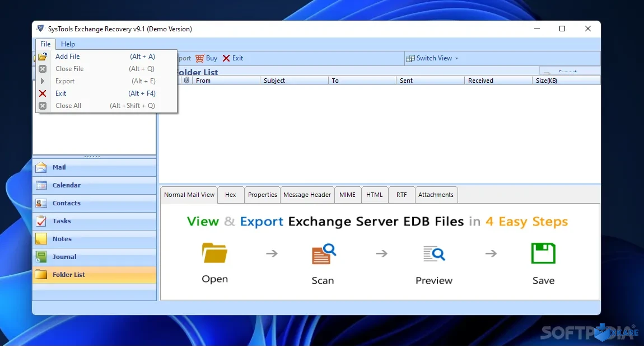Image resolution: width=644 pixels, height=348 pixels.
Task: Switch to the RTF tab
Action: pos(402,195)
